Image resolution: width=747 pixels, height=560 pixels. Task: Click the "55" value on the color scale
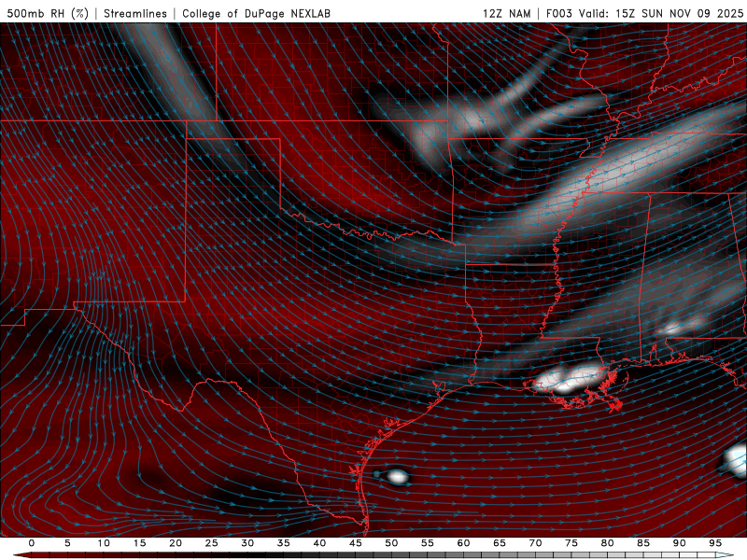[428, 543]
